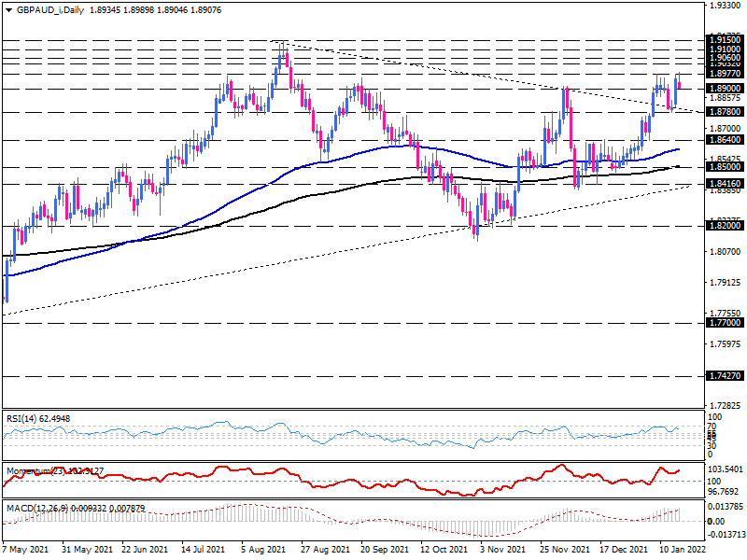Select the 1.86400 support level tag
This screenshot has height=560, width=747.
click(x=724, y=140)
